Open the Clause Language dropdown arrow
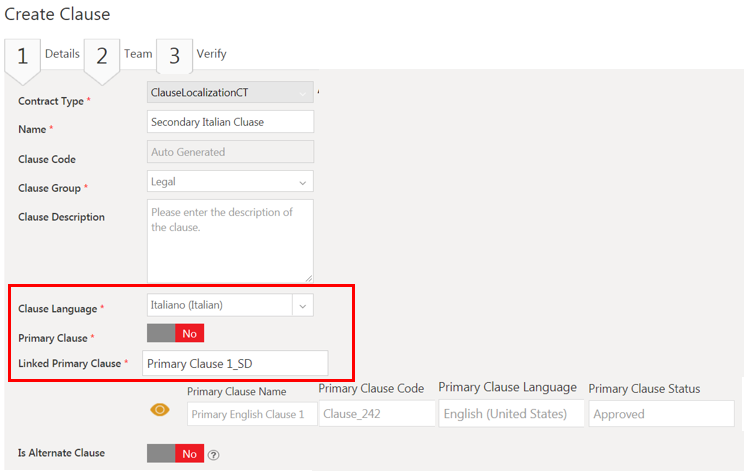The height and width of the screenshot is (471, 744). click(x=303, y=305)
